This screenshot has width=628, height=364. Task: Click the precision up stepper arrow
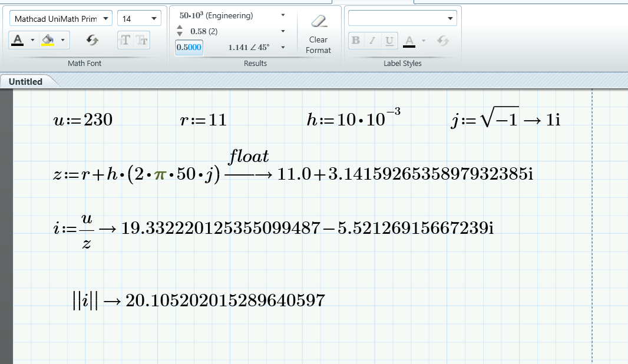point(179,28)
